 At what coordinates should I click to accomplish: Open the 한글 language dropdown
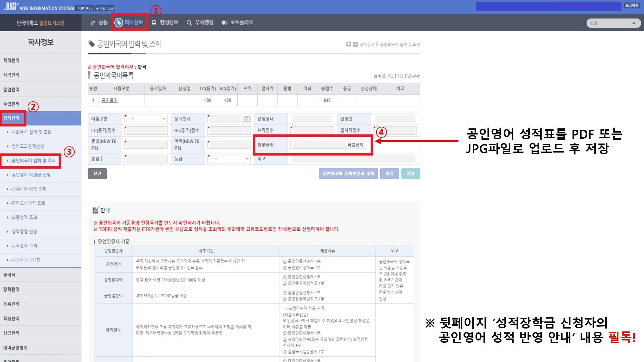coord(613,23)
